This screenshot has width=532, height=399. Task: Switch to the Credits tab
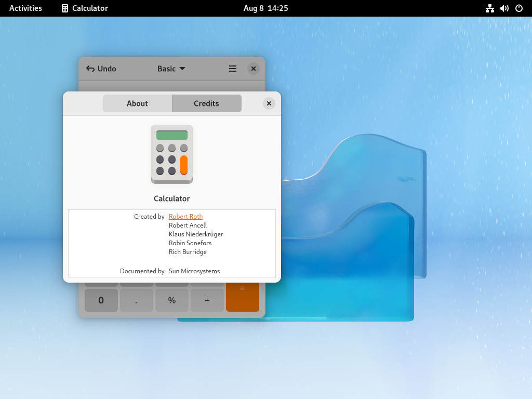coord(207,103)
